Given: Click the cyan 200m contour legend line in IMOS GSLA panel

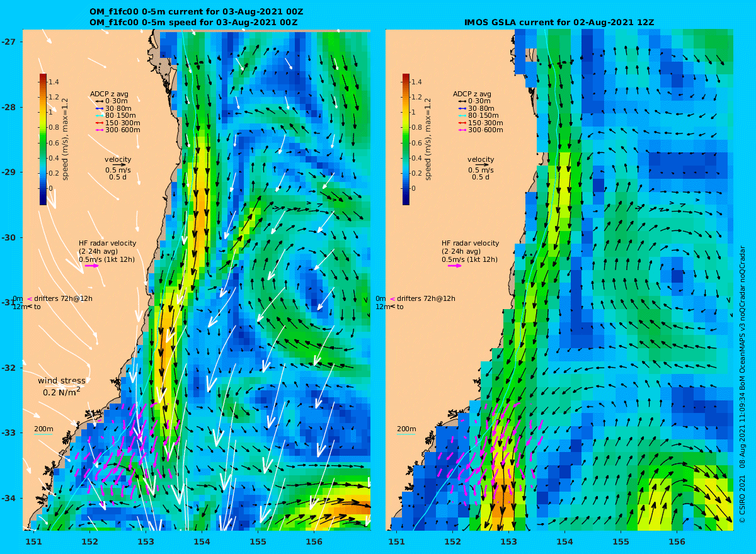Looking at the screenshot, I should tap(406, 434).
